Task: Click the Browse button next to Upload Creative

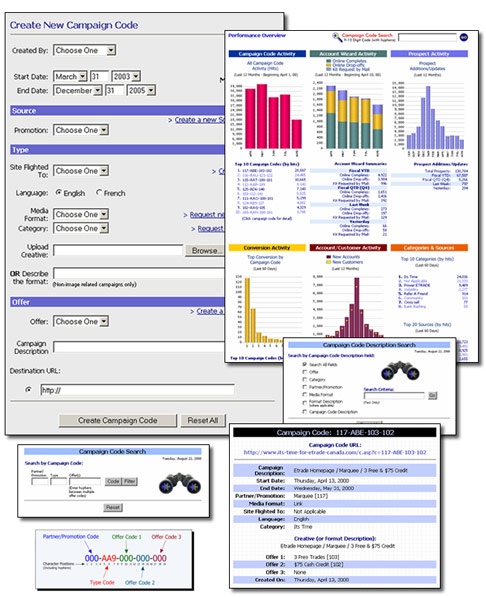Action: (205, 251)
